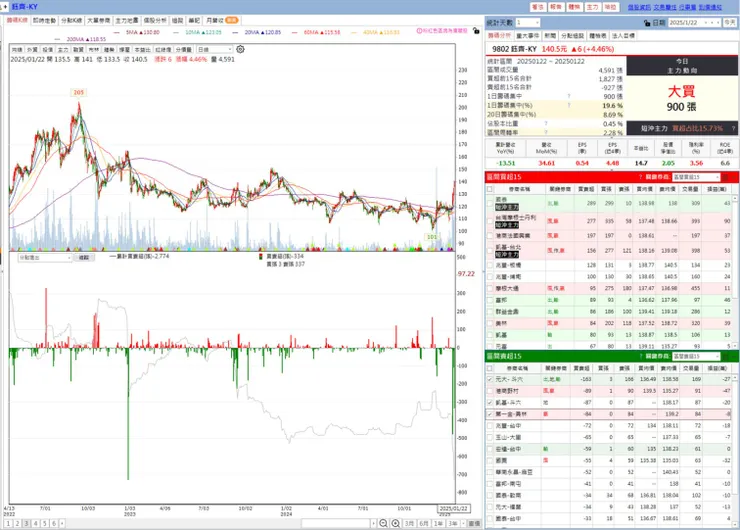Click the plus tab icon beside stock title

pyautogui.click(x=5, y=7)
